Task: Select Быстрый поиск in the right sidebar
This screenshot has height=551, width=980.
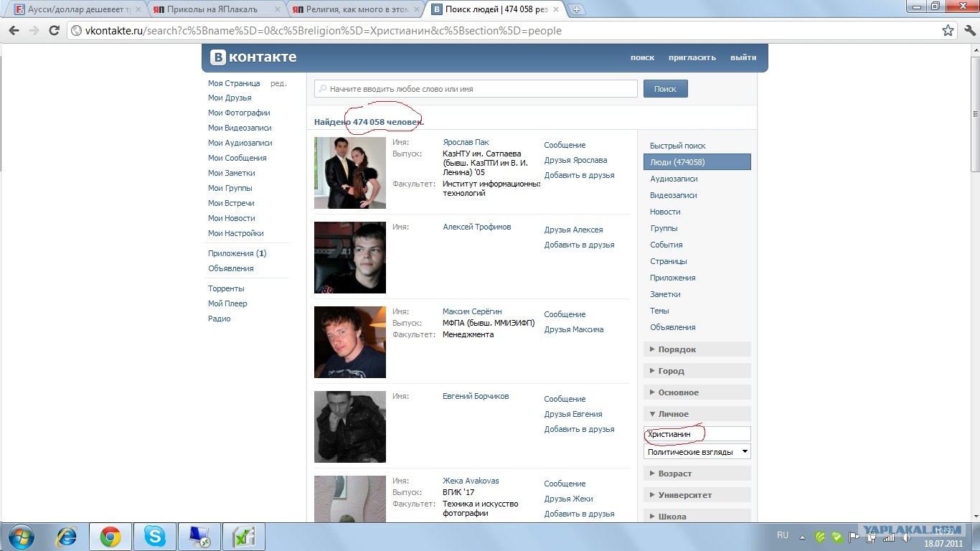Action: coord(677,146)
